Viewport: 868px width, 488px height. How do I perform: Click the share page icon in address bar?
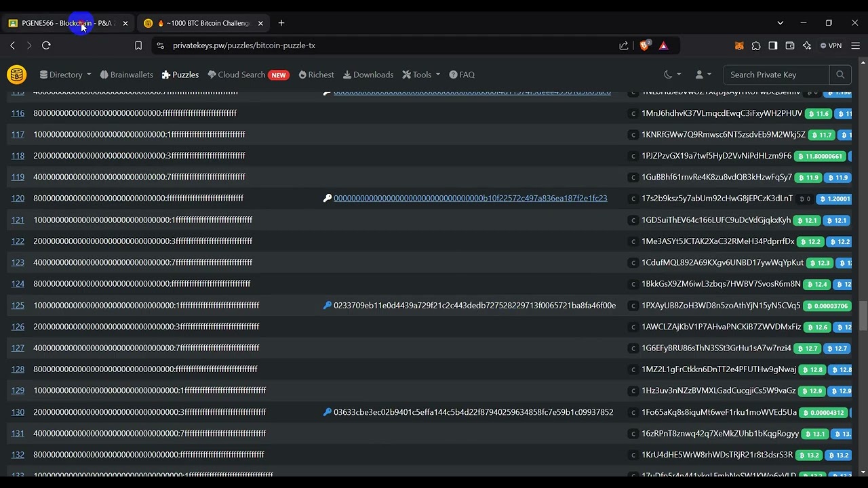[x=624, y=45]
